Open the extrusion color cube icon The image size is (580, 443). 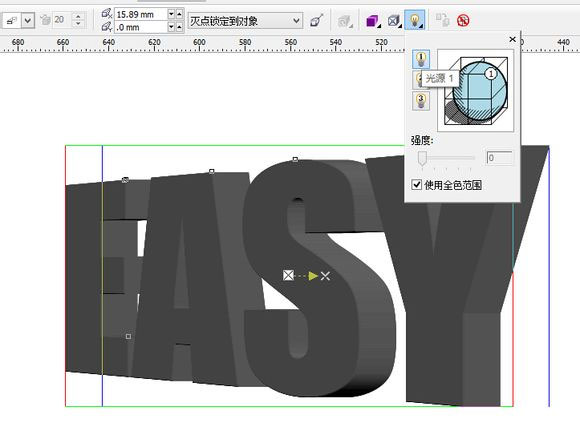373,21
